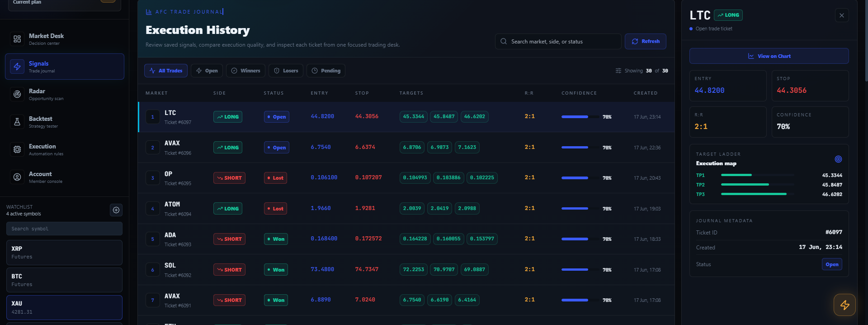Click the target icon in Execution map
868x325 pixels.
coord(838,159)
